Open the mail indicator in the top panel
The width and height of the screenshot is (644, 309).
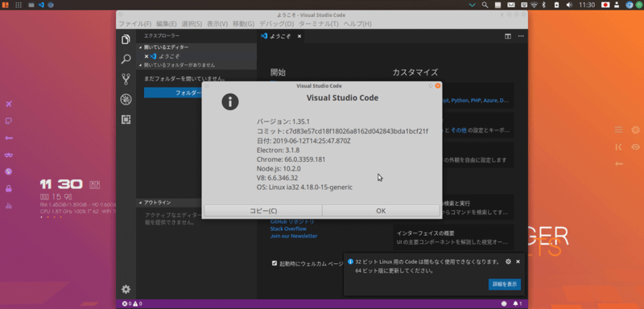click(x=511, y=5)
